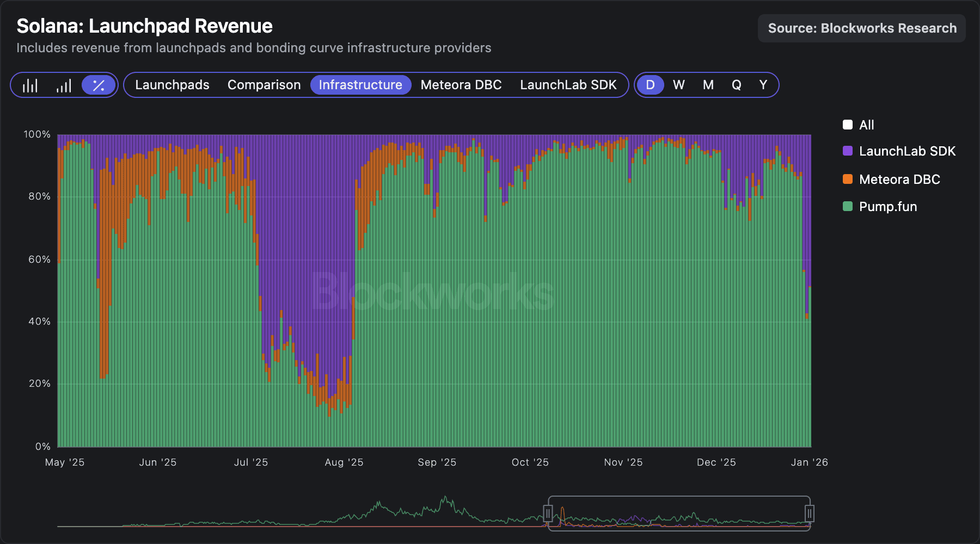Image resolution: width=980 pixels, height=544 pixels.
Task: Click the left range slider handle
Action: pos(548,513)
